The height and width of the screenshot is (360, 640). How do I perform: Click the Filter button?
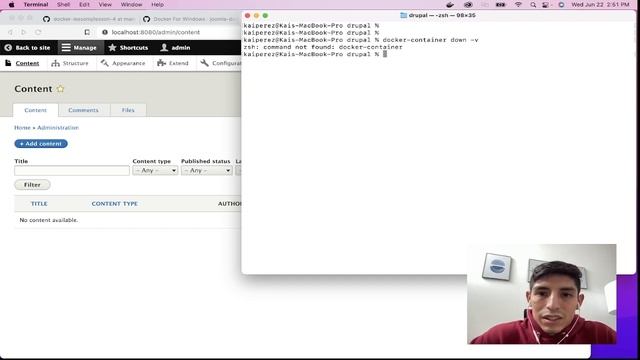pyautogui.click(x=32, y=185)
